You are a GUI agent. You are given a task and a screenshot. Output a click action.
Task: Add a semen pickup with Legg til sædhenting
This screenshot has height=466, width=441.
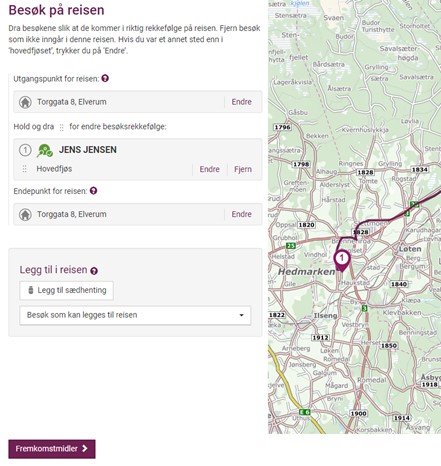pos(66,290)
